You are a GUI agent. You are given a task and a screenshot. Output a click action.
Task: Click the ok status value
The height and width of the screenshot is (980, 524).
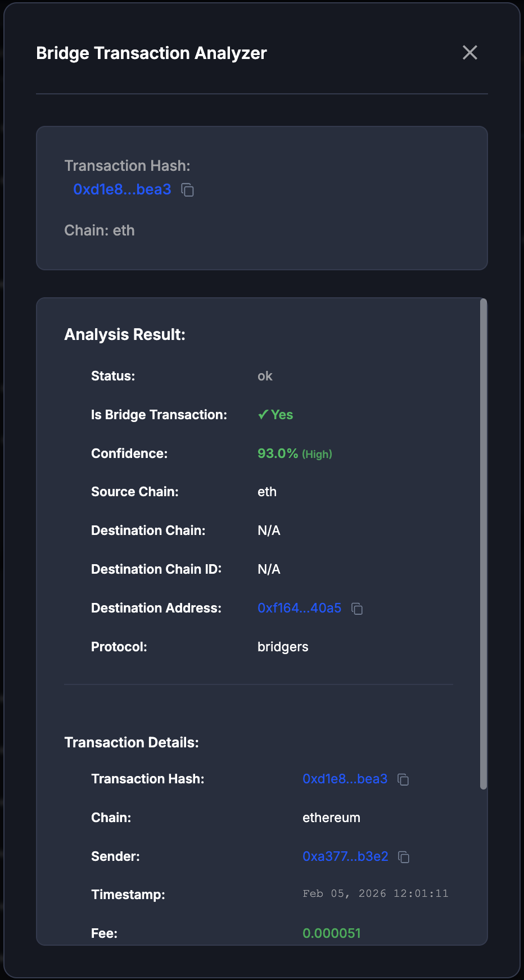(x=265, y=376)
